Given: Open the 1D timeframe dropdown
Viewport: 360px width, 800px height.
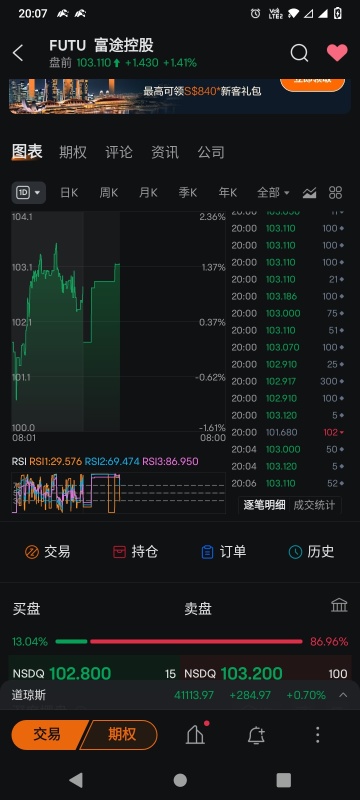Looking at the screenshot, I should pos(29,192).
